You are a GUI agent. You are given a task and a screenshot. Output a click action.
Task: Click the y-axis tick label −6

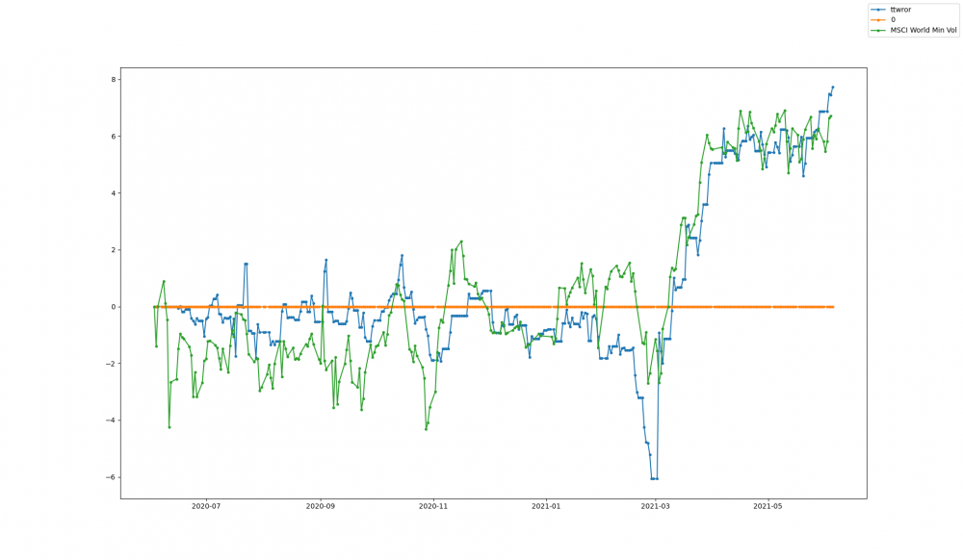click(111, 477)
